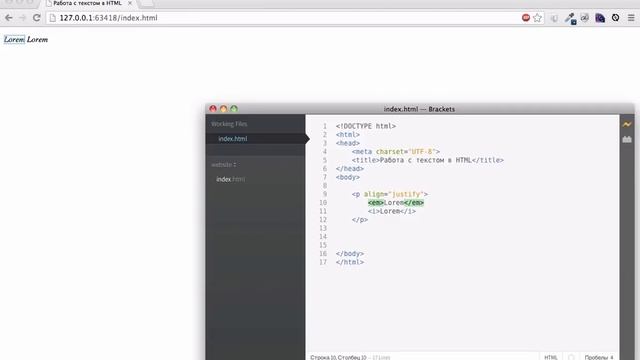Screen dimensions: 640x360
Task: Click the Working Files header
Action: (229, 124)
